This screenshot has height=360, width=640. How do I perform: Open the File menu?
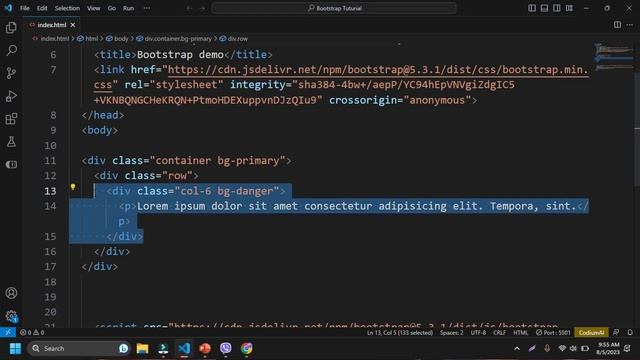pos(24,8)
